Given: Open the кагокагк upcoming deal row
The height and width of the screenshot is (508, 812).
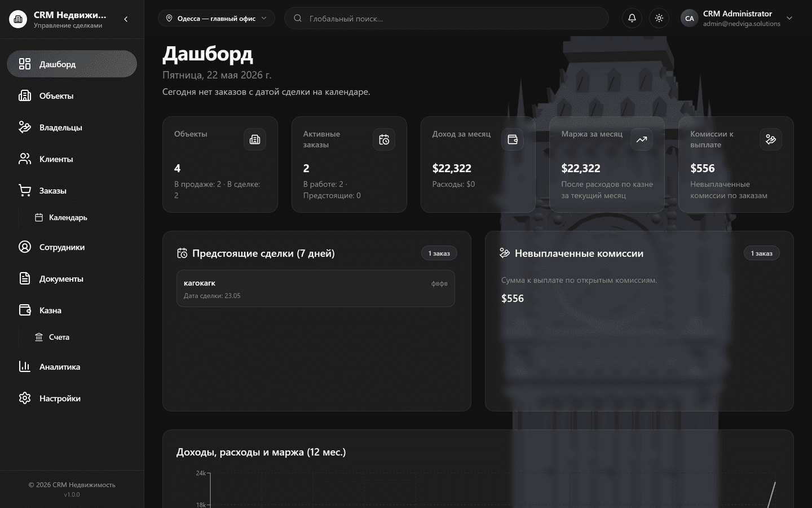Looking at the screenshot, I should click(316, 288).
